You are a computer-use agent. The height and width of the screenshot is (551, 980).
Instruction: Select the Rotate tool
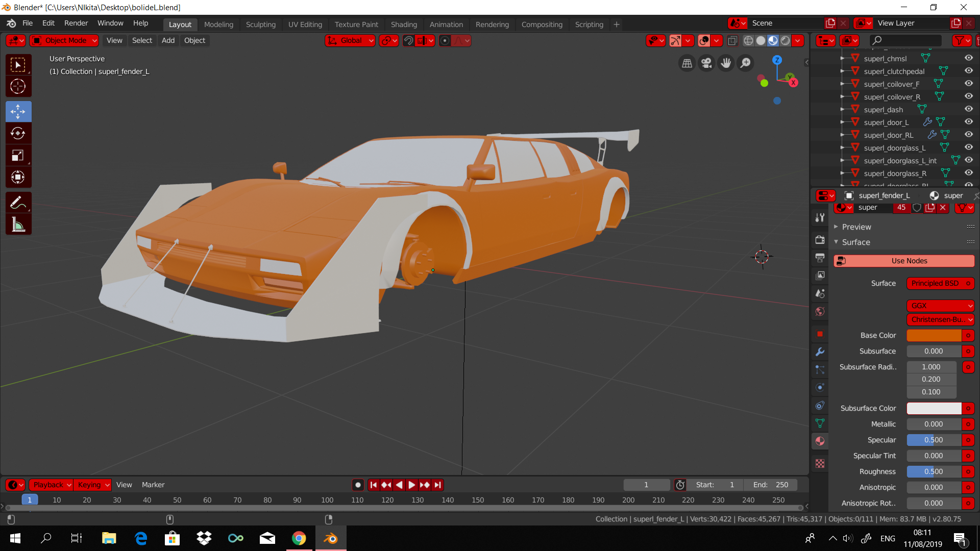pos(18,133)
